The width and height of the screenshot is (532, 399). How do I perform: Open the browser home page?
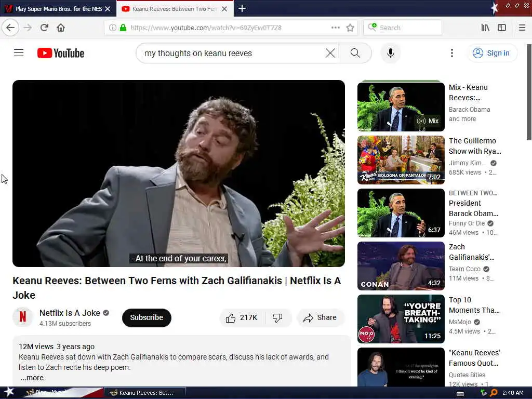pyautogui.click(x=61, y=28)
